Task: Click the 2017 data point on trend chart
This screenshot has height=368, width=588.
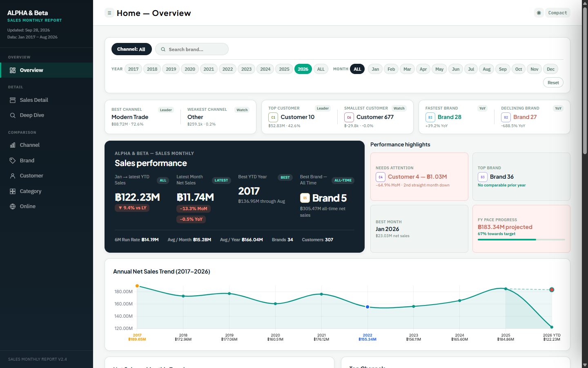Action: (x=137, y=286)
